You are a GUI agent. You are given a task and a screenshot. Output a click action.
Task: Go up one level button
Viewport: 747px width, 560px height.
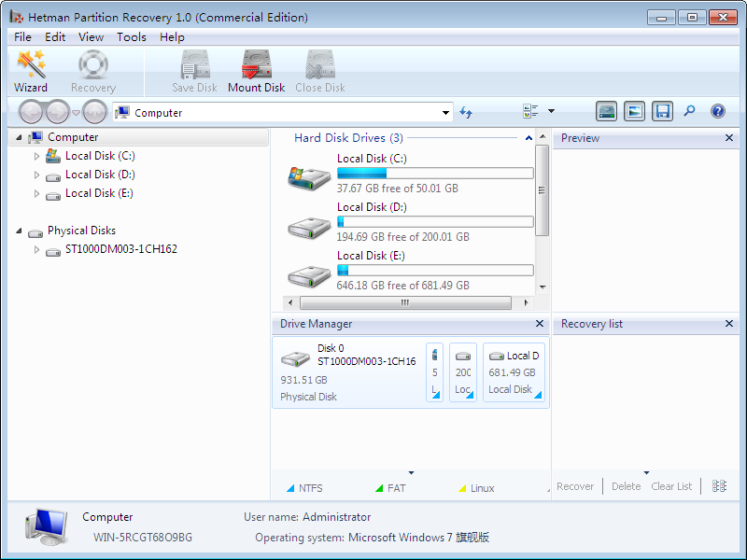click(95, 112)
